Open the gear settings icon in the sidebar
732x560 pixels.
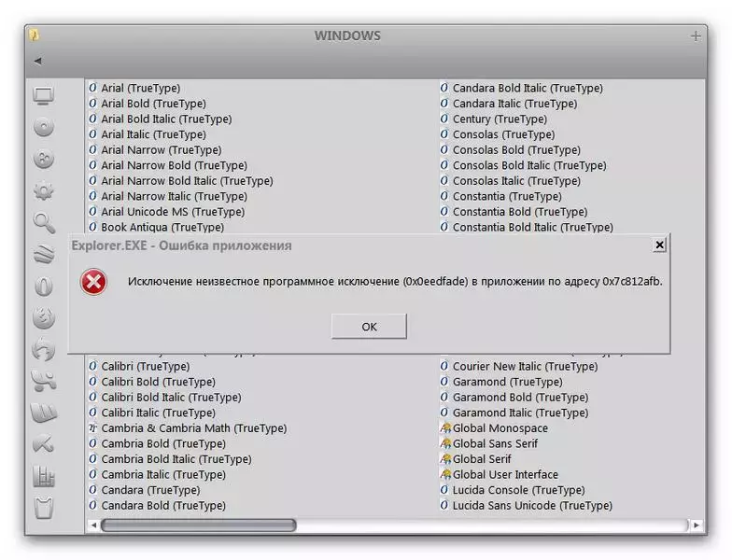click(44, 190)
